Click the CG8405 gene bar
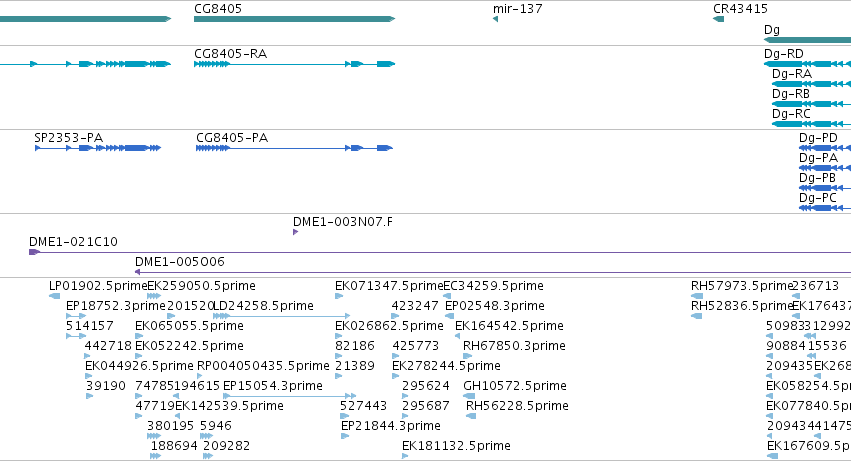Image resolution: width=851 pixels, height=461 pixels. click(295, 19)
